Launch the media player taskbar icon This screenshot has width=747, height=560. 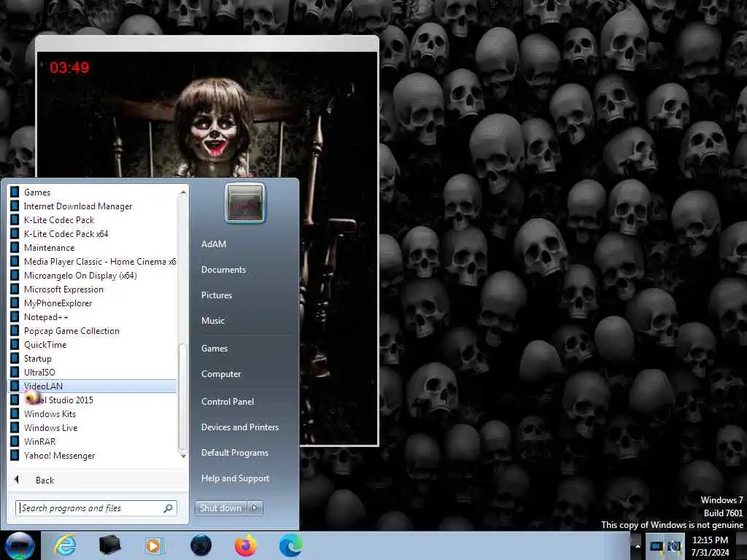click(154, 545)
